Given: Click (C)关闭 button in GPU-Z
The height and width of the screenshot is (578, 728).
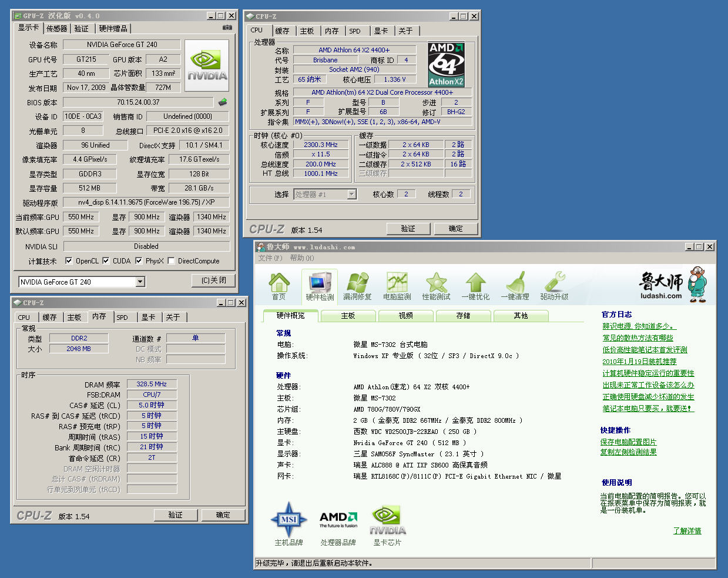Looking at the screenshot, I should click(214, 280).
